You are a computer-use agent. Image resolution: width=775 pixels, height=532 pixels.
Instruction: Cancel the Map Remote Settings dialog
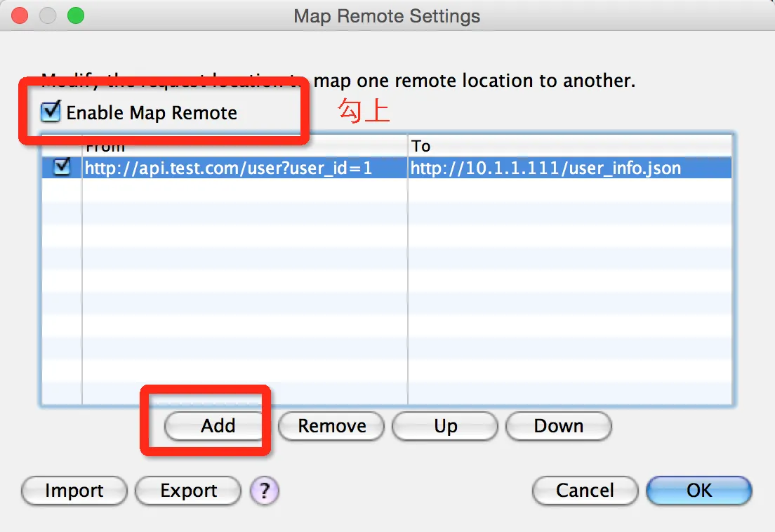coord(585,491)
